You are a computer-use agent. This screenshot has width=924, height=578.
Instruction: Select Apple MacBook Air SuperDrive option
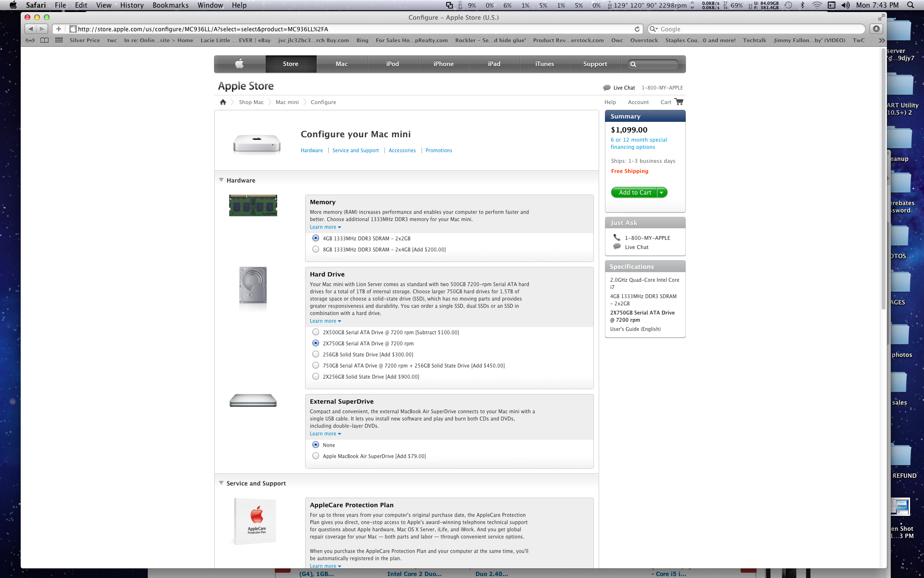click(x=316, y=456)
